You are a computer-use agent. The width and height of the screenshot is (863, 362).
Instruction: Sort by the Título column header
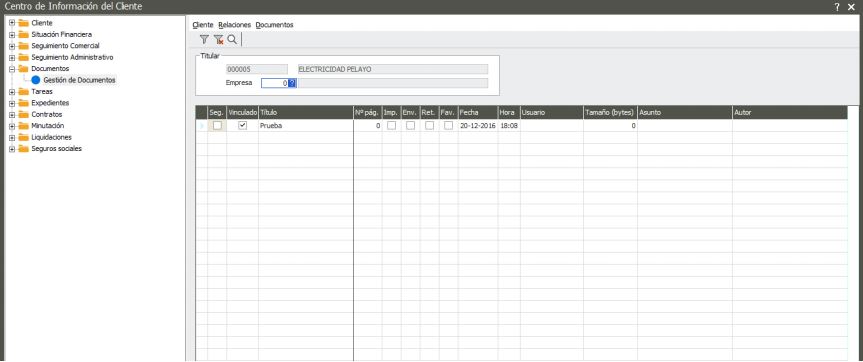coord(305,112)
